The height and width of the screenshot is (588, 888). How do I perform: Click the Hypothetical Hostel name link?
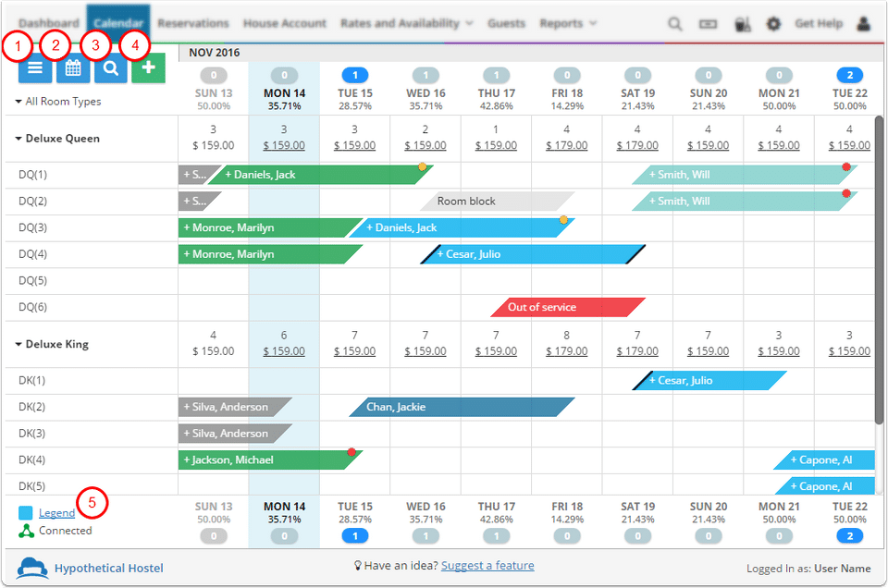109,569
